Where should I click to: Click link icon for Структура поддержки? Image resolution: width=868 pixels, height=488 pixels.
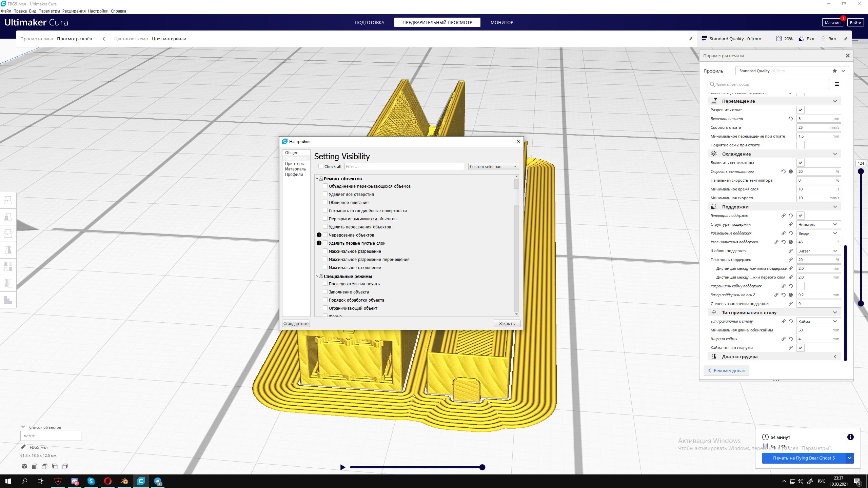point(790,224)
